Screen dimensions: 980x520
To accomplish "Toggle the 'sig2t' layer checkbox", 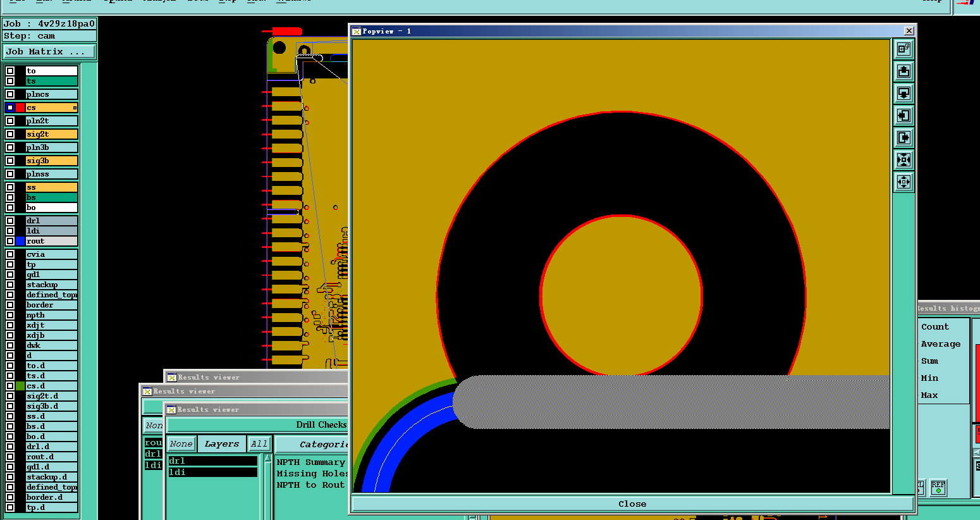I will [x=10, y=134].
